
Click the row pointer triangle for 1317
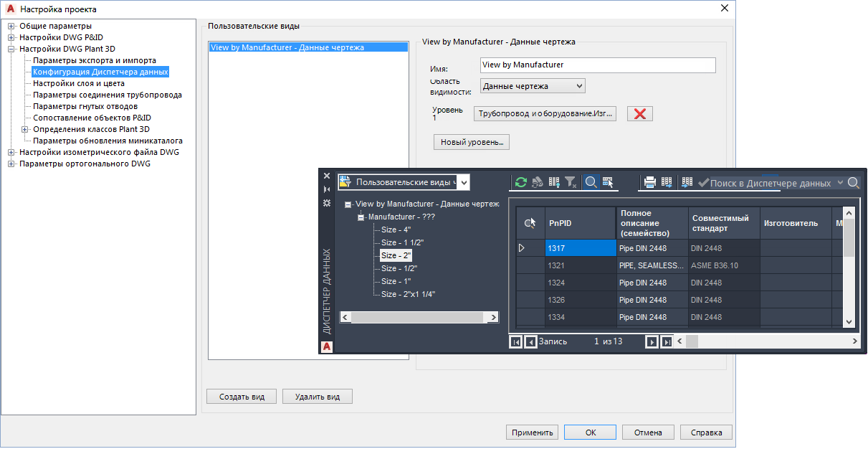click(521, 247)
